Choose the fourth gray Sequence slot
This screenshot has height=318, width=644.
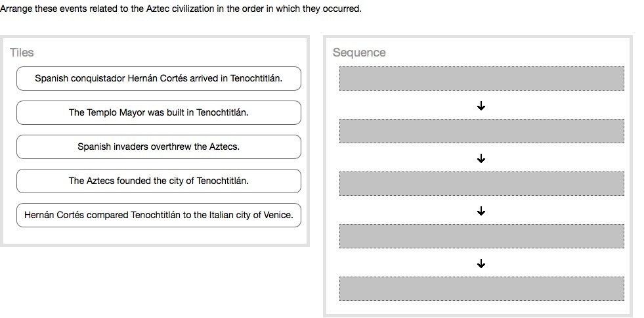(x=481, y=236)
